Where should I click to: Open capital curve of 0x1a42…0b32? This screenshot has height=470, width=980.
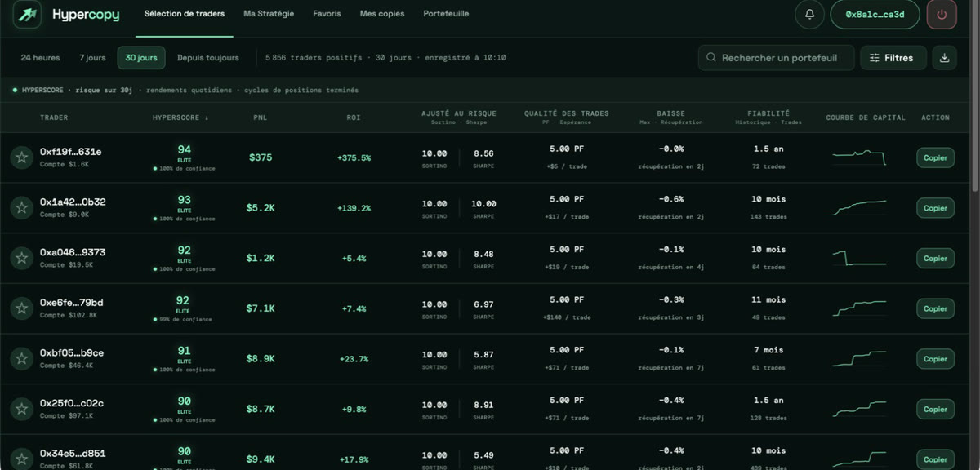click(859, 207)
